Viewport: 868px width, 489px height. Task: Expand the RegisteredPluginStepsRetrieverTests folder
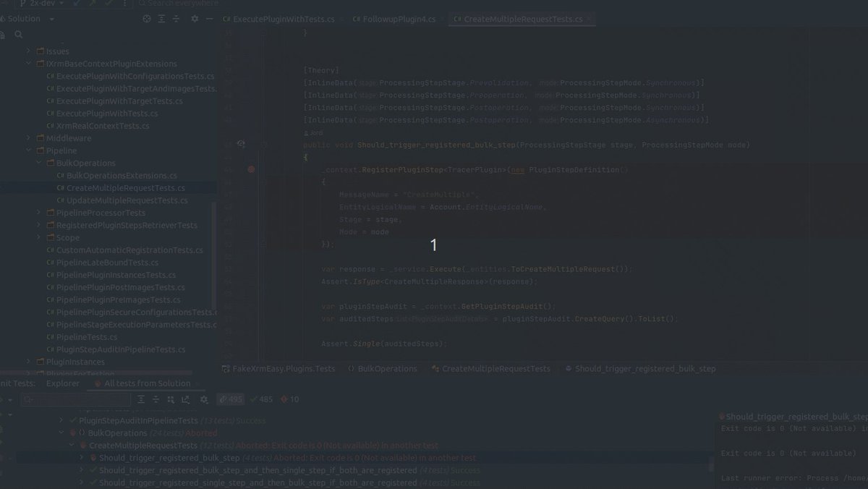pyautogui.click(x=40, y=225)
